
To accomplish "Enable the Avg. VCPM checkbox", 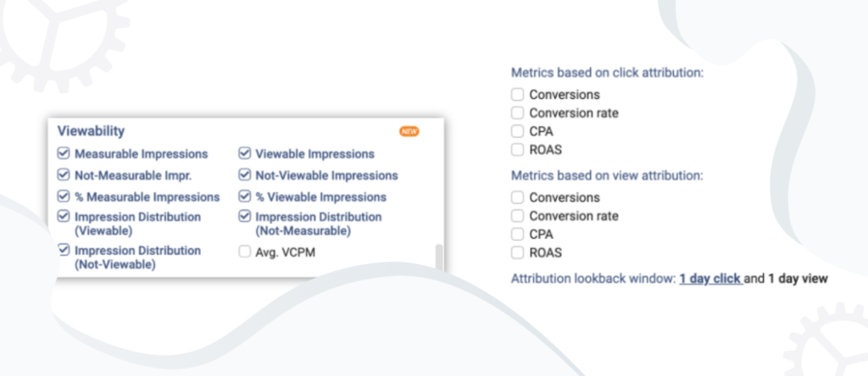I will coord(245,252).
